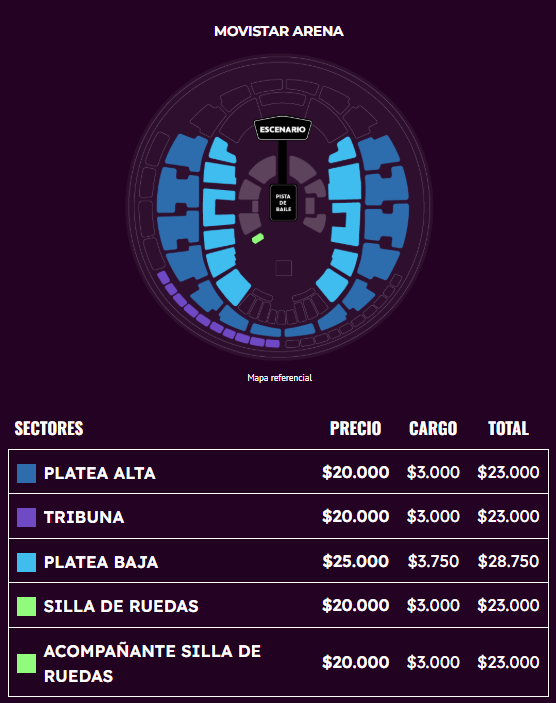Screen dimensions: 556x703
Task: Select the PLATEA BAJA sector row
Action: pos(278,561)
